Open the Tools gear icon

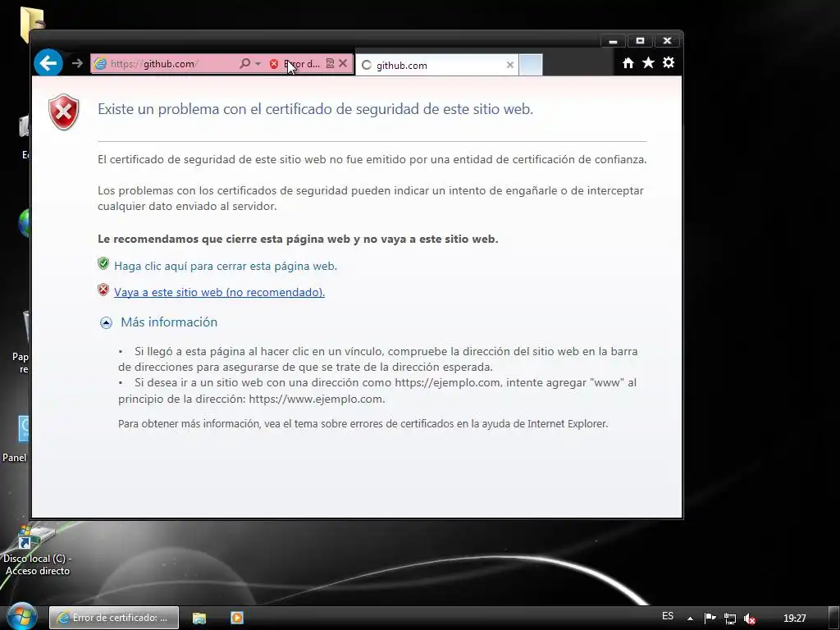[668, 62]
